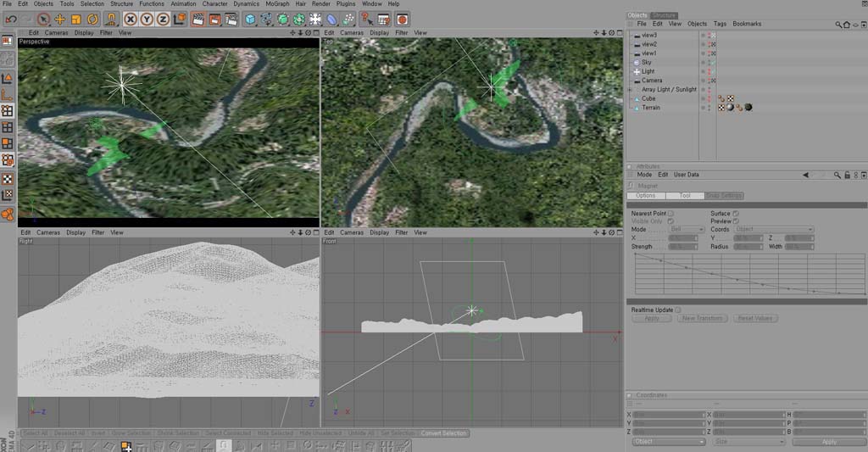Open the Magnet Mode dropdown
The width and height of the screenshot is (868, 452).
point(687,229)
